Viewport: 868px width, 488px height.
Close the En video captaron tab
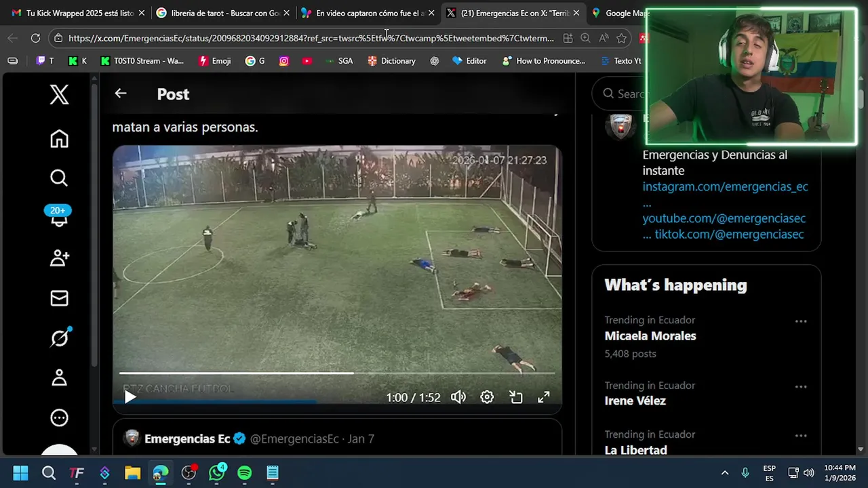(x=431, y=13)
